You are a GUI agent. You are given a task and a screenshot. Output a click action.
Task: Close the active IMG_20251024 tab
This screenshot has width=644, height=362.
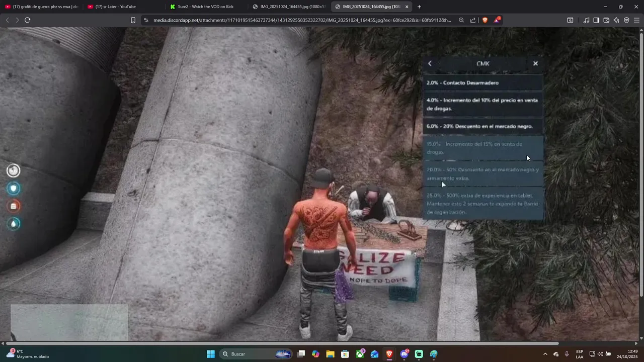click(407, 7)
